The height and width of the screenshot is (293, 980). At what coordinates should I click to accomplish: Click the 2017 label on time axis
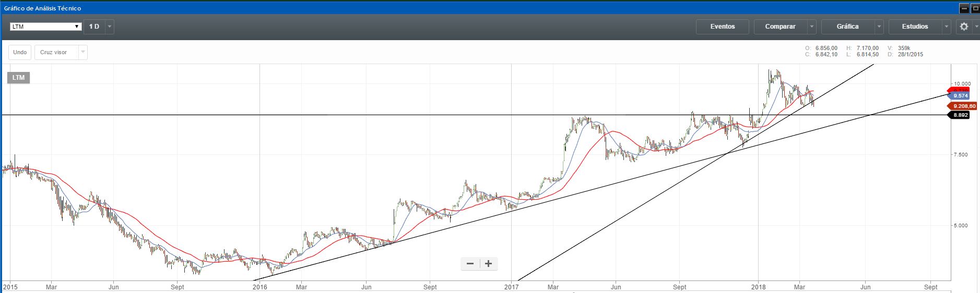coord(512,287)
